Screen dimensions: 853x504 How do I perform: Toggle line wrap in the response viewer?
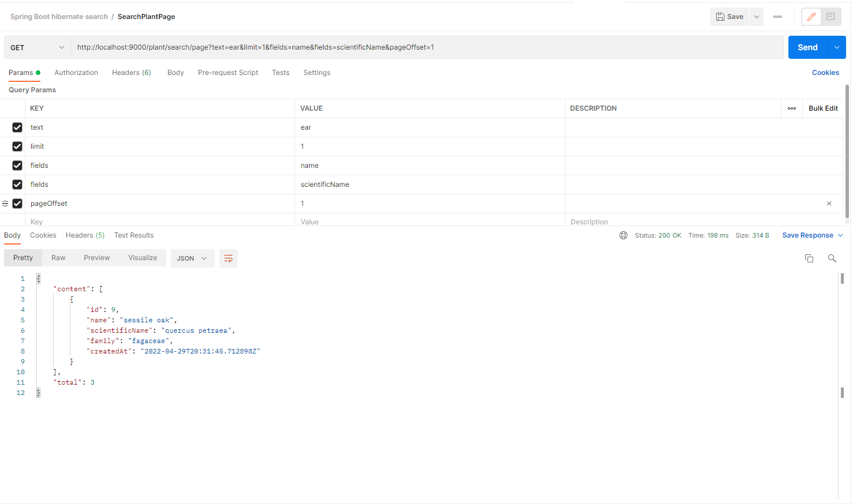pos(228,258)
